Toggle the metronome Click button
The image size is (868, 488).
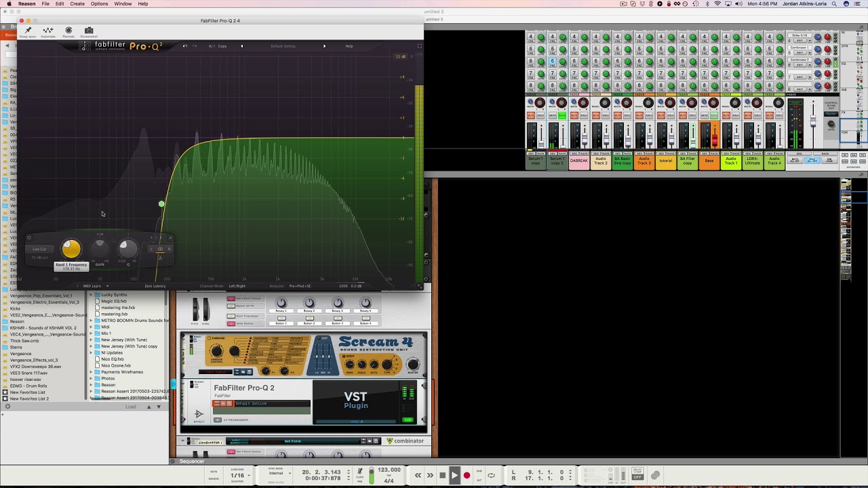360,472
